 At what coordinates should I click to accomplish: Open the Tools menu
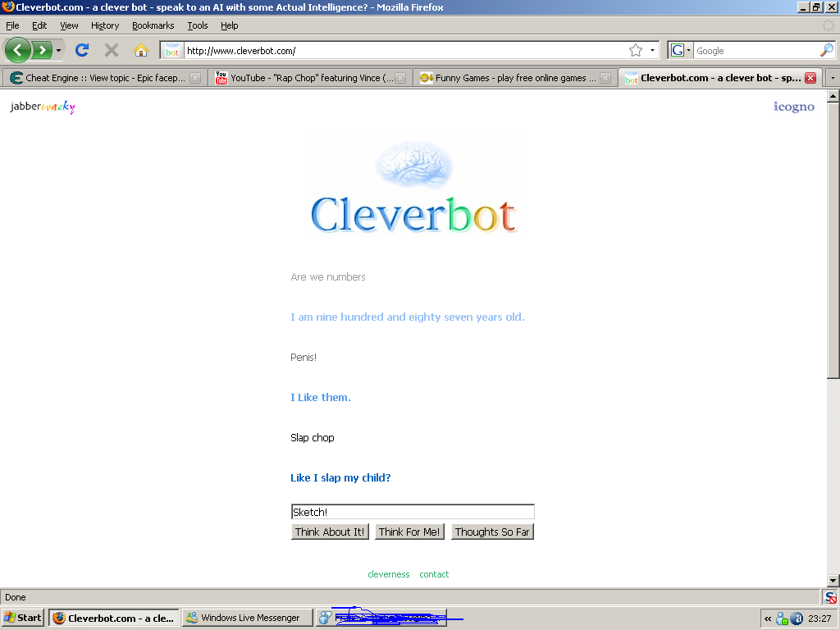coord(197,25)
